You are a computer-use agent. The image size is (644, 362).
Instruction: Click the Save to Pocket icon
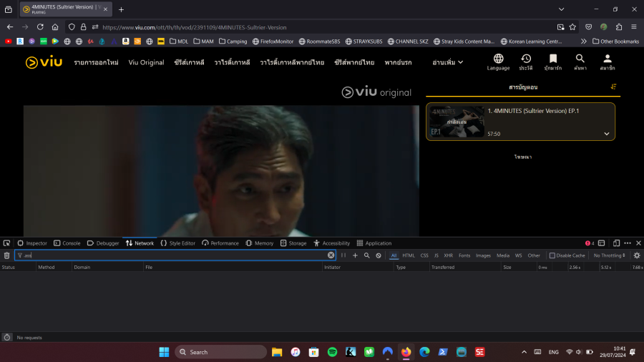coord(589,27)
